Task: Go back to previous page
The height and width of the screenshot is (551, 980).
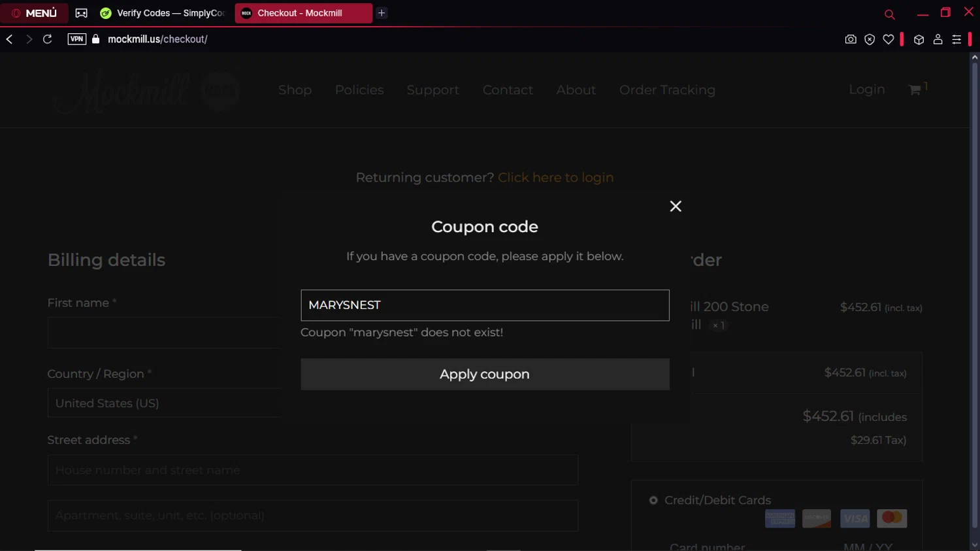Action: (10, 39)
